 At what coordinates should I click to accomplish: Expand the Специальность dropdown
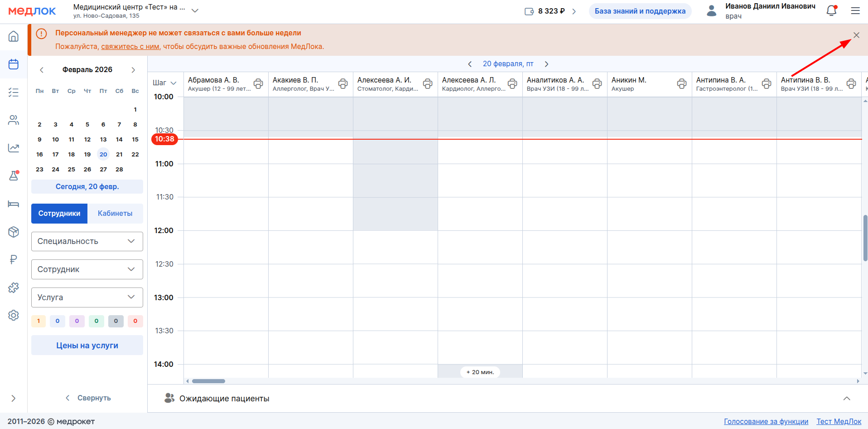(x=87, y=241)
